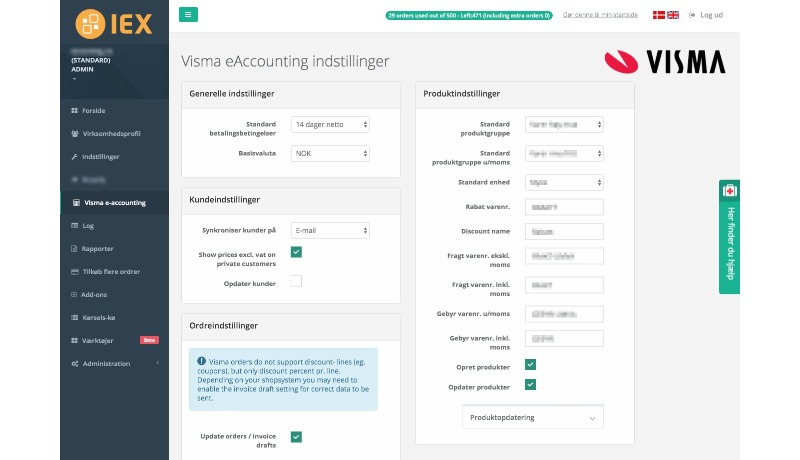Click the Add-ons plus icon
The width and height of the screenshot is (800, 460).
[74, 294]
